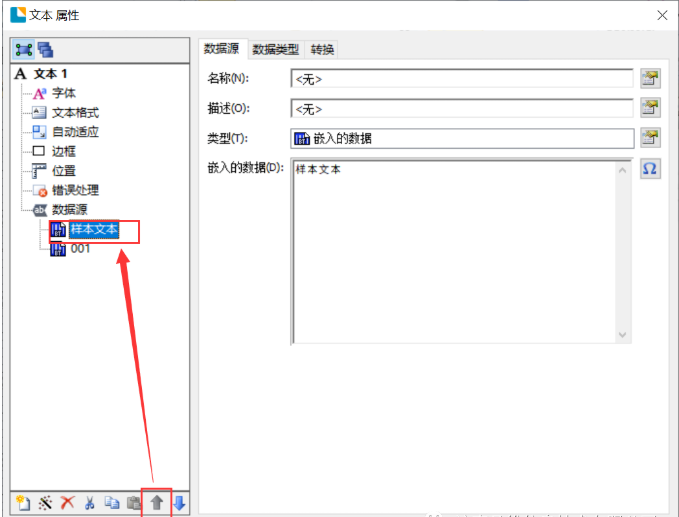Move data source up with gray arrow
Image resolution: width=679 pixels, height=517 pixels.
pos(156,503)
